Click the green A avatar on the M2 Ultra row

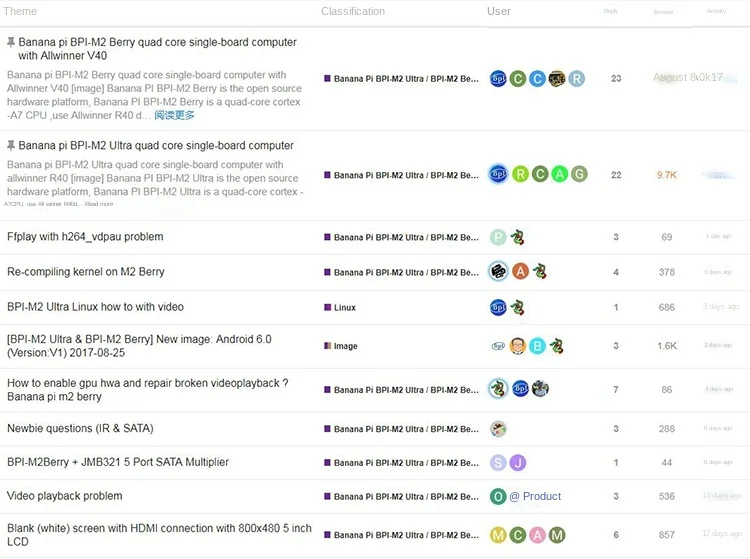pyautogui.click(x=560, y=174)
